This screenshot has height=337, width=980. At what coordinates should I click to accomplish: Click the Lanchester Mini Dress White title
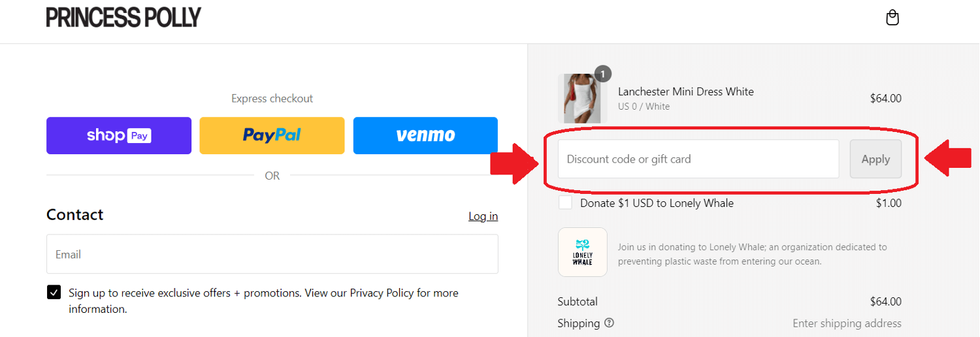(685, 91)
